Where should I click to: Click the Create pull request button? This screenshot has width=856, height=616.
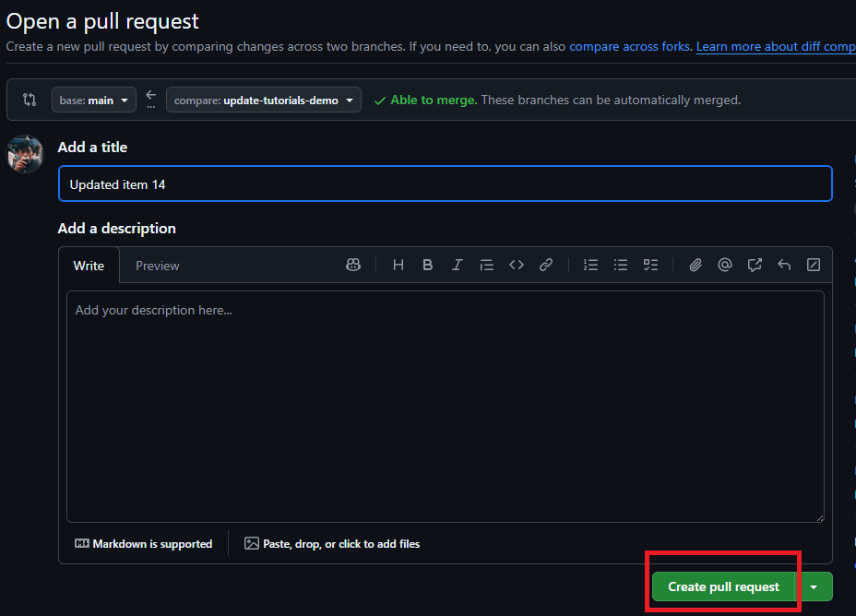click(723, 586)
